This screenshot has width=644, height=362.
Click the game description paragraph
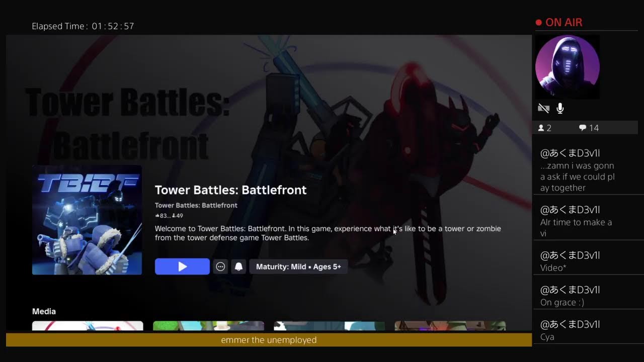(328, 233)
